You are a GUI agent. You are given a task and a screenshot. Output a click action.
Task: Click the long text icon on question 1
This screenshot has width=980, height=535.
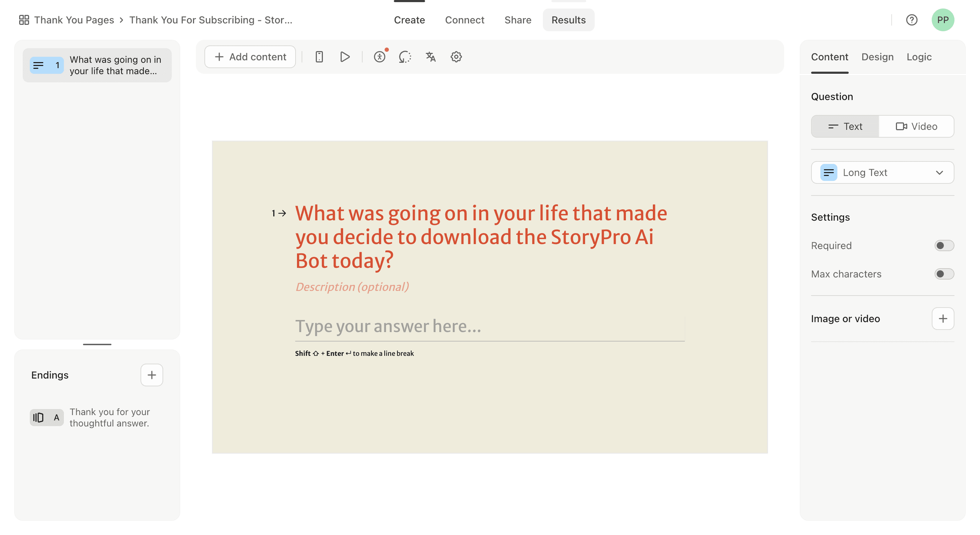pos(38,65)
